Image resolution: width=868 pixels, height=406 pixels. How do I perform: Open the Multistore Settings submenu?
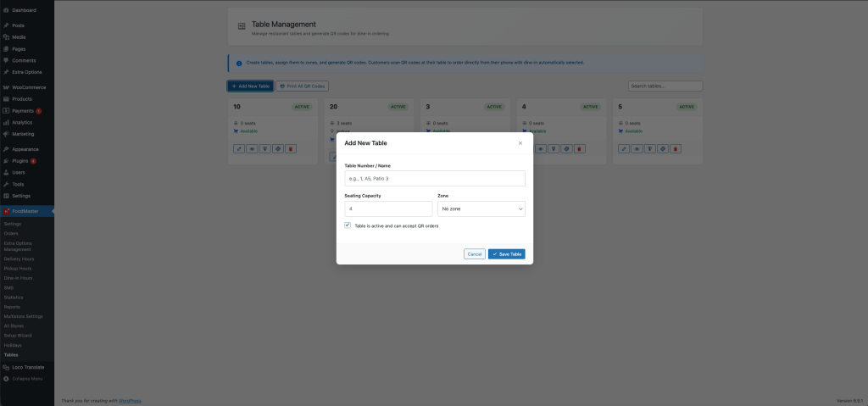click(x=23, y=316)
